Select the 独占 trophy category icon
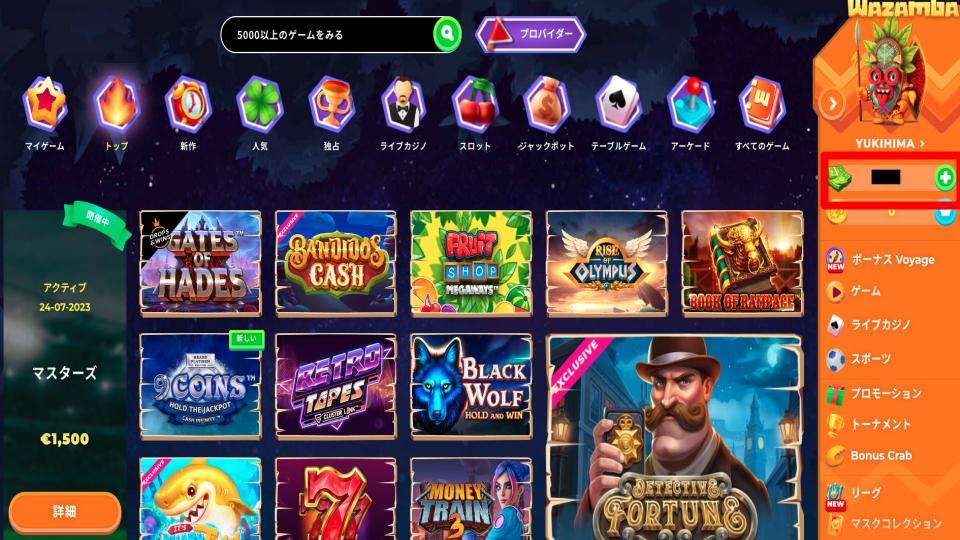The image size is (960, 540). coord(331,103)
